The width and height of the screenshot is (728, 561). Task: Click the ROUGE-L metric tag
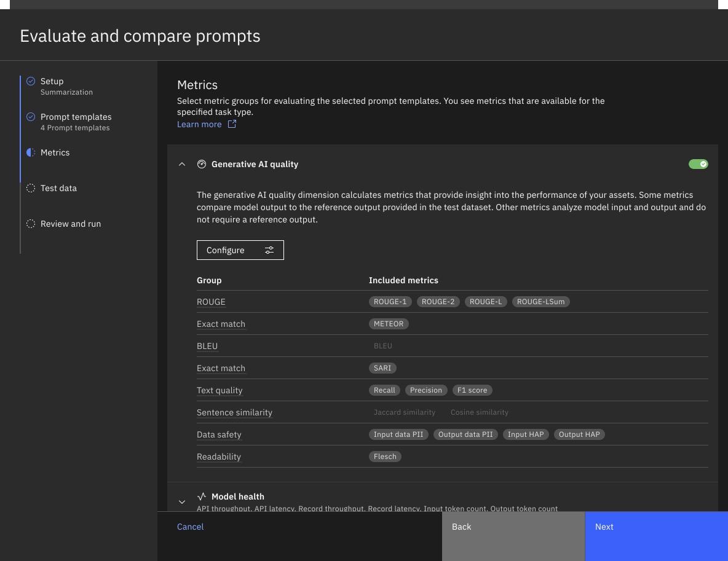(x=486, y=302)
